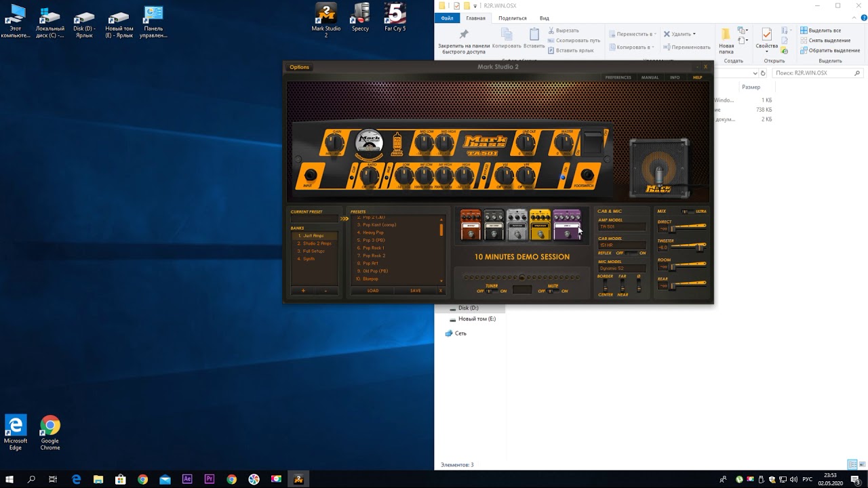
Task: Open the AMP MODEL selector TA 501
Action: 621,227
